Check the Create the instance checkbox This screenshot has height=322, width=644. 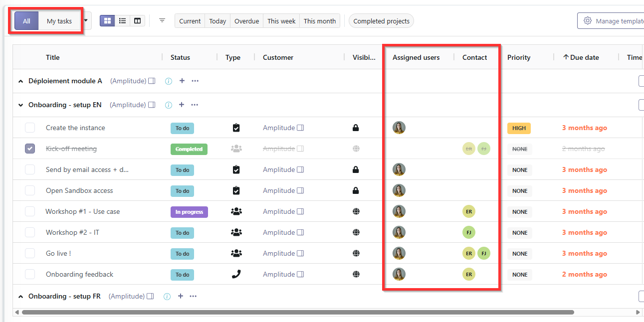pos(30,128)
